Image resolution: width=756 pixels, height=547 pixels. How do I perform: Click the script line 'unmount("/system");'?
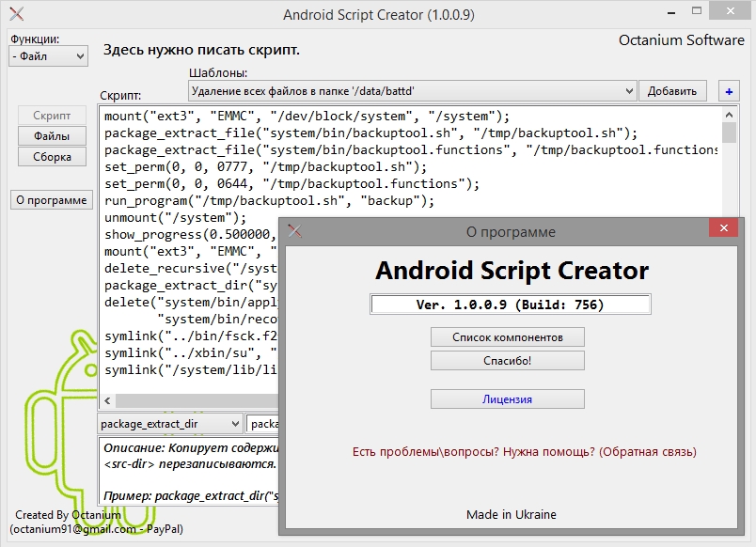(x=175, y=218)
